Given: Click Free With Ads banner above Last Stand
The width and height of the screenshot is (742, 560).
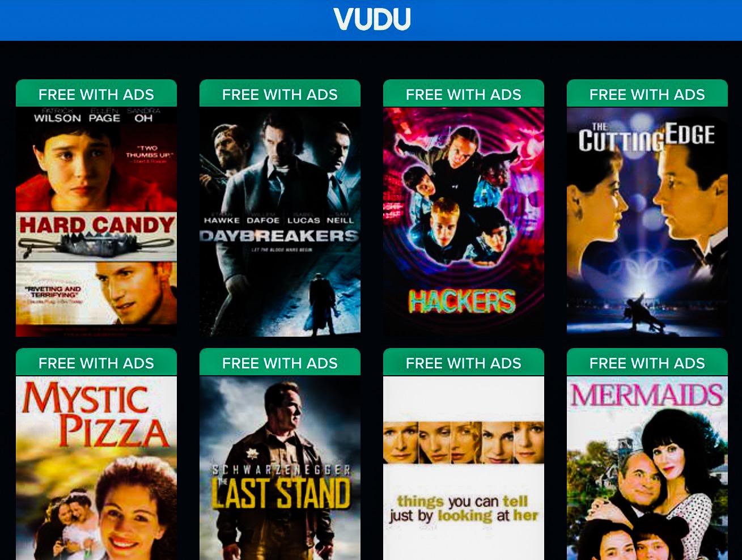Looking at the screenshot, I should pos(280,362).
